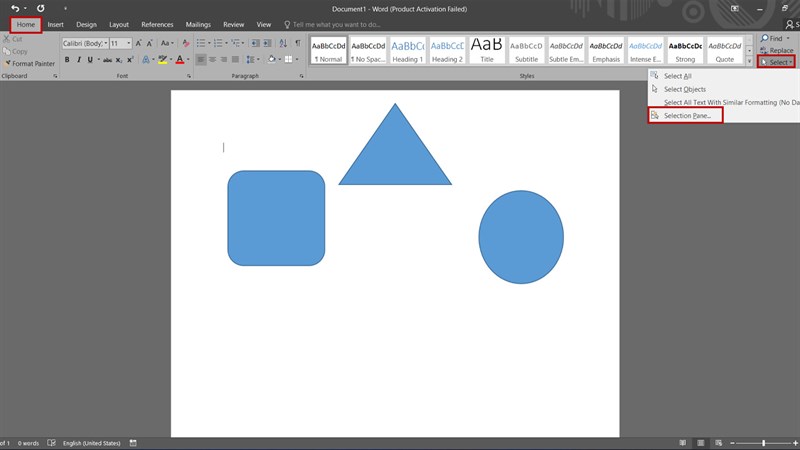Open the font size dropdown
The height and width of the screenshot is (450, 800).
tap(128, 43)
